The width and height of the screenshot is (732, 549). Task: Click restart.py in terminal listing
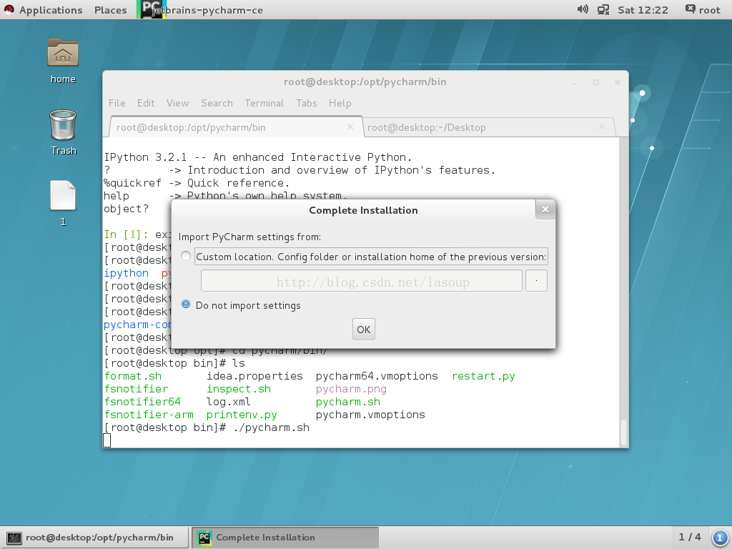[x=483, y=376]
